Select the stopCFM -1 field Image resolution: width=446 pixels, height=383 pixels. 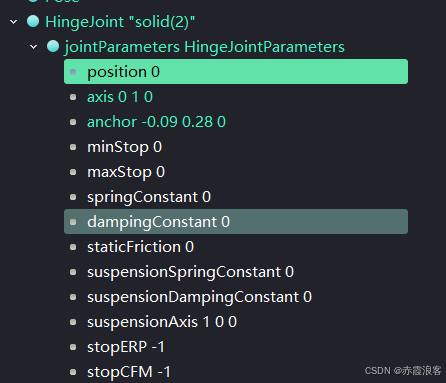[x=236, y=372]
